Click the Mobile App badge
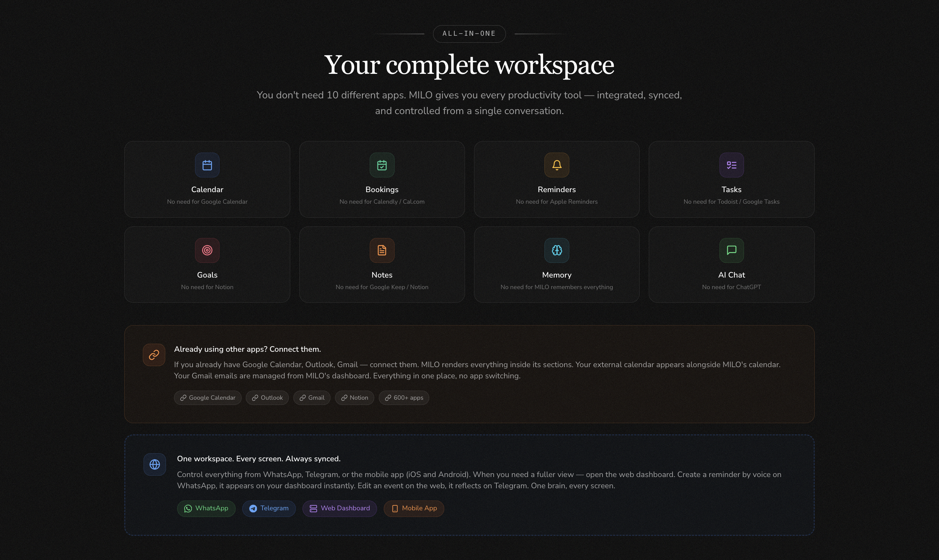The image size is (939, 560). 413,508
